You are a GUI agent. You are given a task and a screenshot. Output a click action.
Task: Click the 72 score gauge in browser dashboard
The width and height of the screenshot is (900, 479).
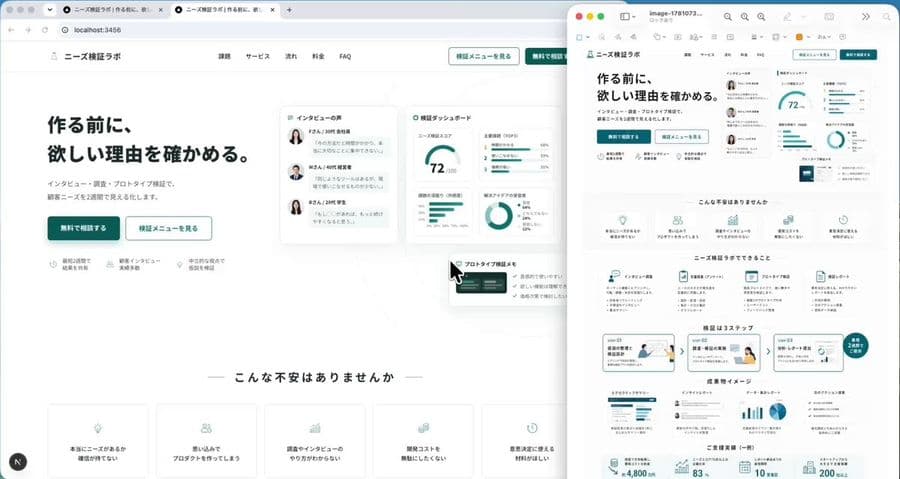coord(443,160)
